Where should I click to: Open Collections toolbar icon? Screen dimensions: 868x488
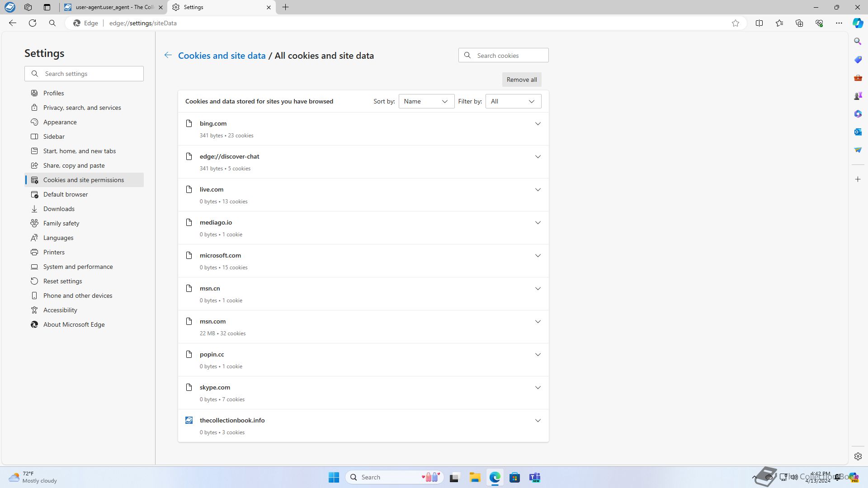(x=799, y=23)
